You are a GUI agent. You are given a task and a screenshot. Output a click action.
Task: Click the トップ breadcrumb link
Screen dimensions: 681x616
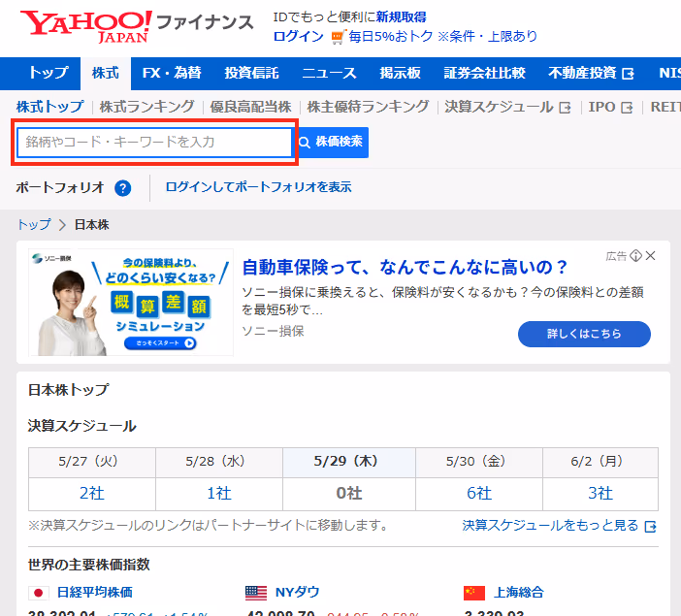click(34, 225)
